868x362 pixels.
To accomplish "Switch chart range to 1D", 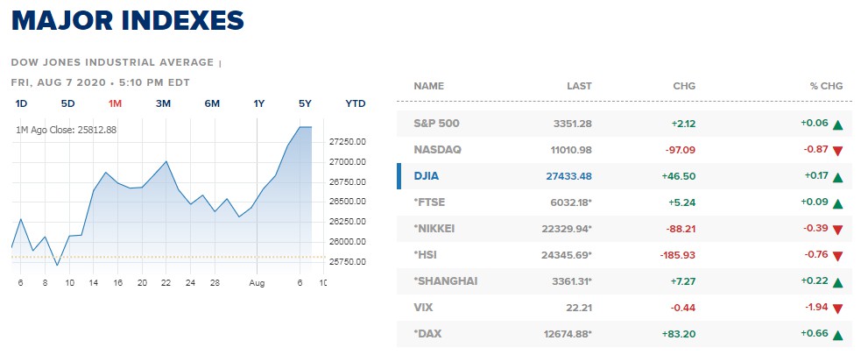I will [x=21, y=103].
